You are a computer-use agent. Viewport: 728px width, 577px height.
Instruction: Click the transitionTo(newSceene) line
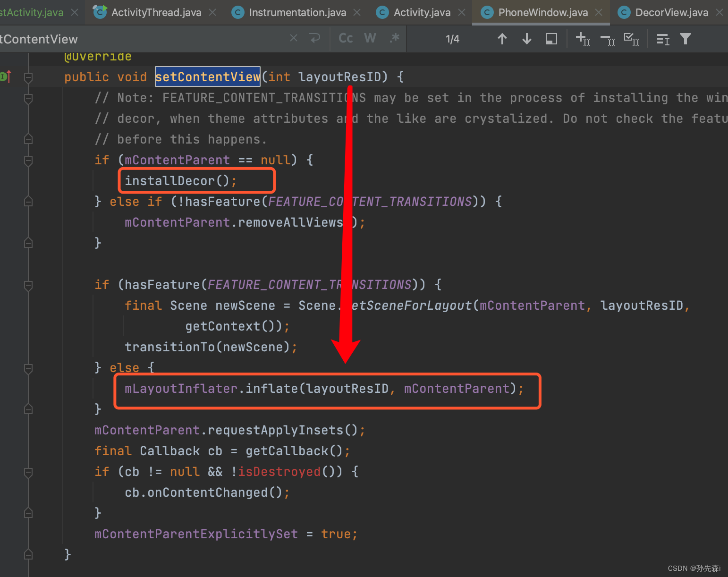211,347
